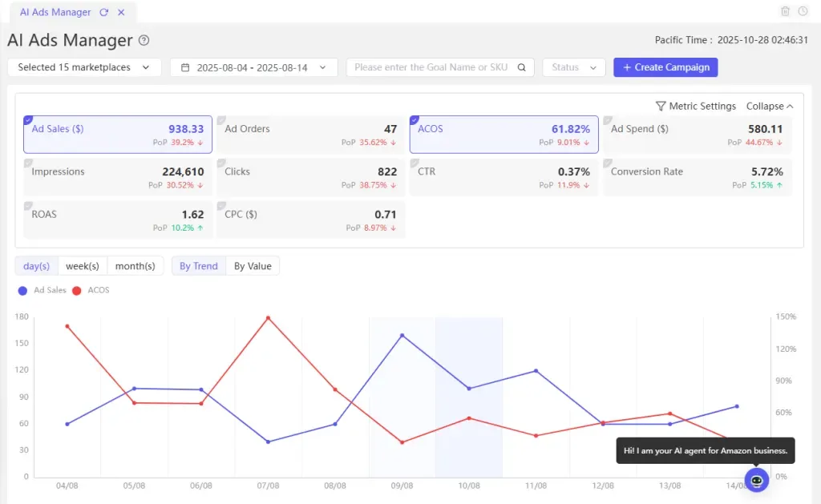Switch chart to day(s) view
The width and height of the screenshot is (821, 504).
pos(36,266)
